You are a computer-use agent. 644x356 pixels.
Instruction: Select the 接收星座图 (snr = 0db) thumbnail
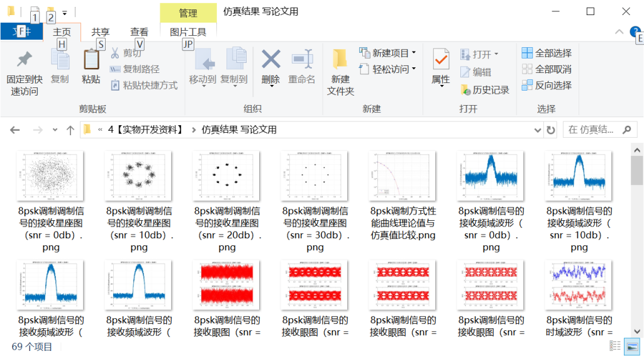click(50, 175)
